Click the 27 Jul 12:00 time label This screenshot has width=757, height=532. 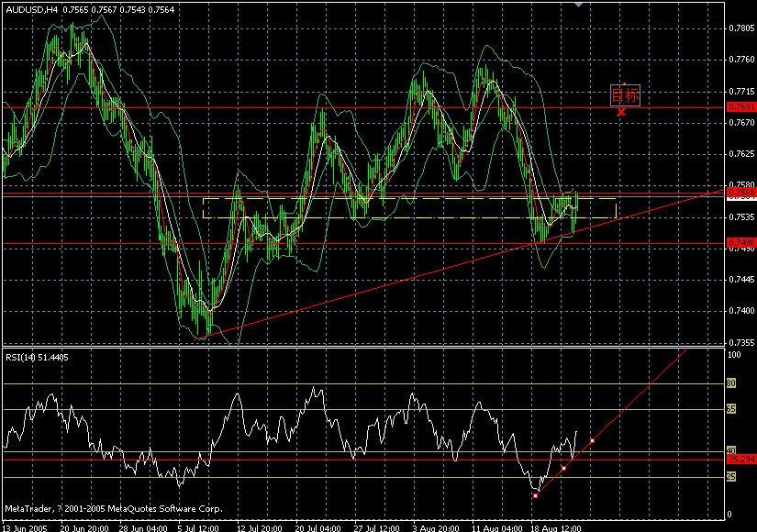click(376, 527)
